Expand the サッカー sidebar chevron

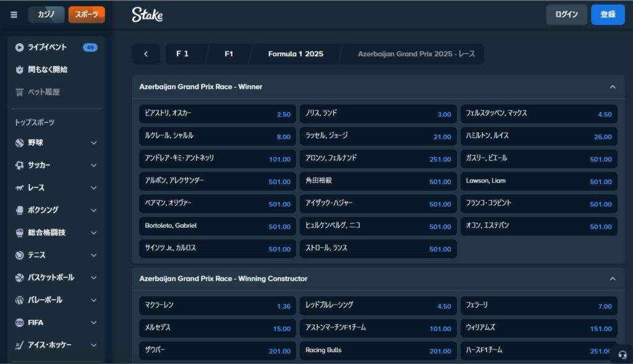pyautogui.click(x=94, y=166)
